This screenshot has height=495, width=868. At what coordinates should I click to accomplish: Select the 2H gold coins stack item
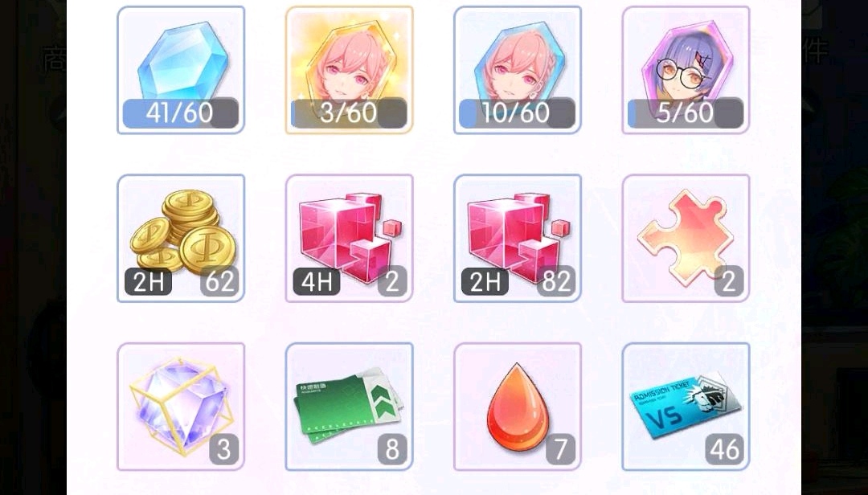181,238
